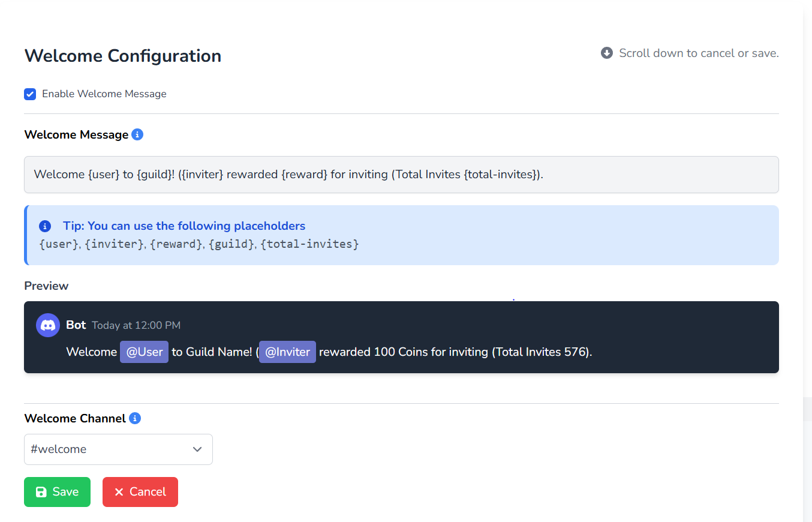Click 'rewarded 100 Coins for inviting' preview text

tap(404, 352)
